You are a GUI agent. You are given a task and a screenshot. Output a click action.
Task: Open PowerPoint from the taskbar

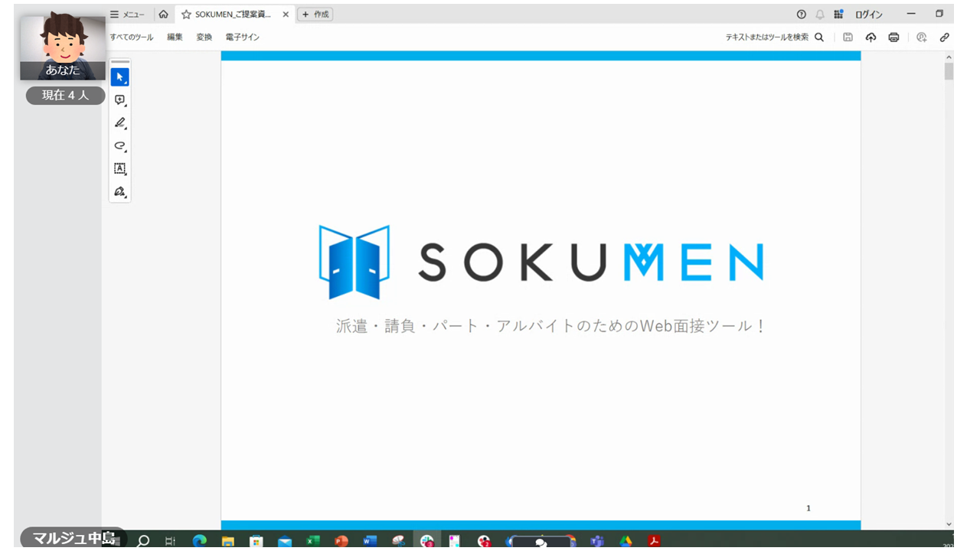click(x=341, y=541)
